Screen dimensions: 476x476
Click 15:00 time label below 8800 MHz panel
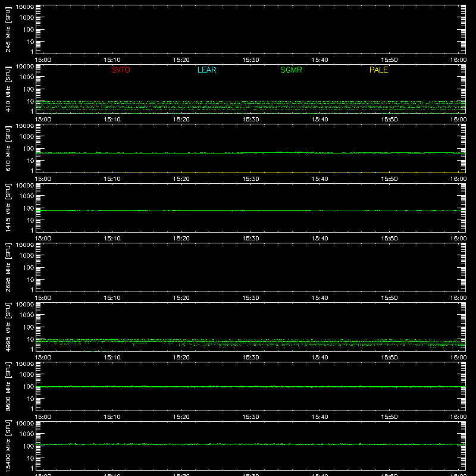tap(43, 417)
